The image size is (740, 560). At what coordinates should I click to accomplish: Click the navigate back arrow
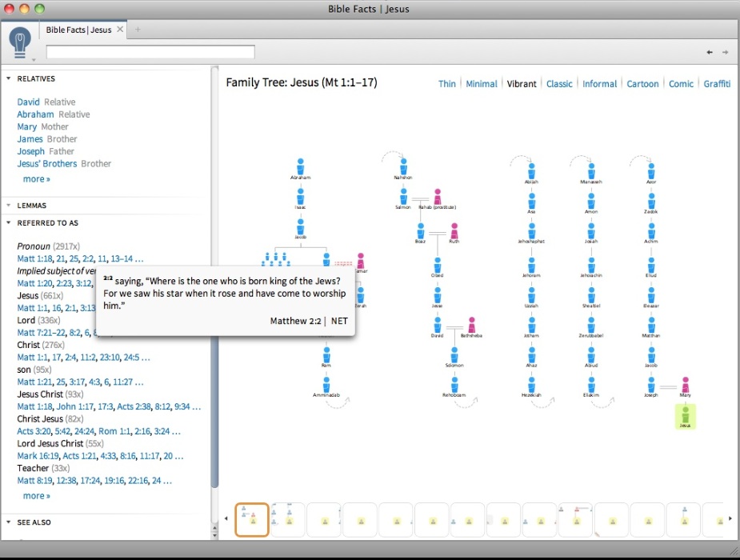pos(710,53)
